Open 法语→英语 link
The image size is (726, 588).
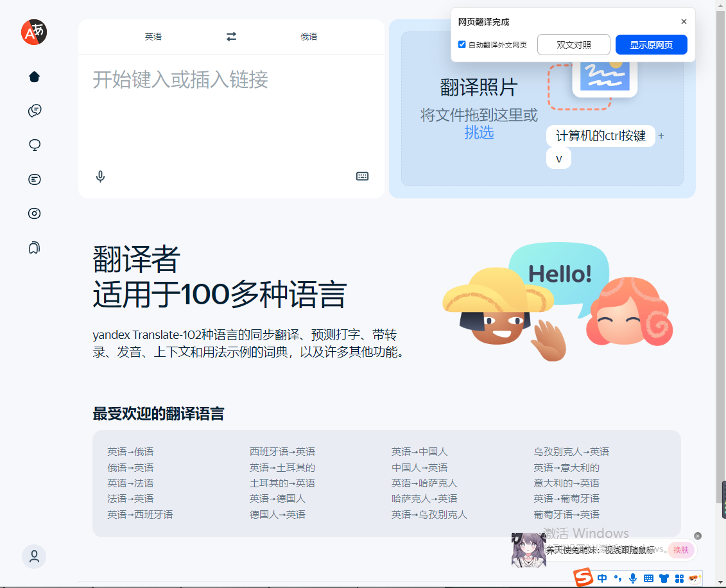[130, 498]
